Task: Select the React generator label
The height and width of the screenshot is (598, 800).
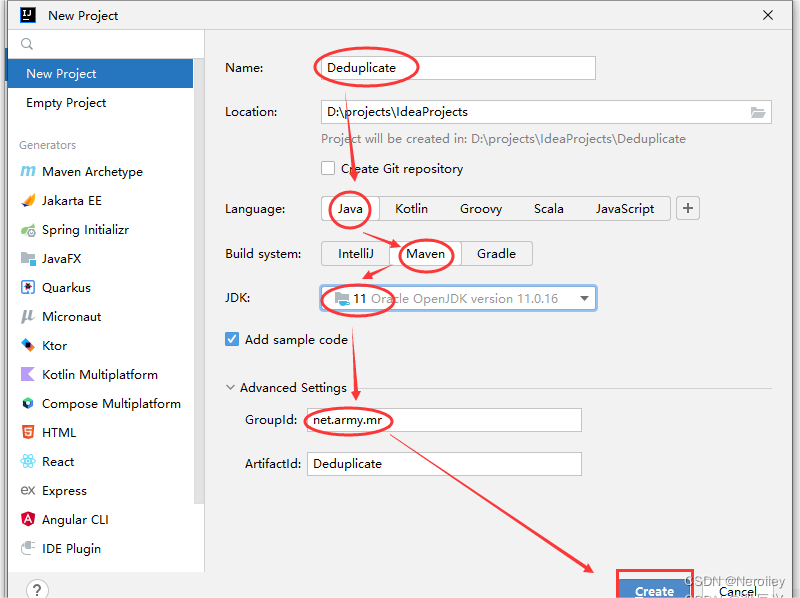Action: click(58, 461)
